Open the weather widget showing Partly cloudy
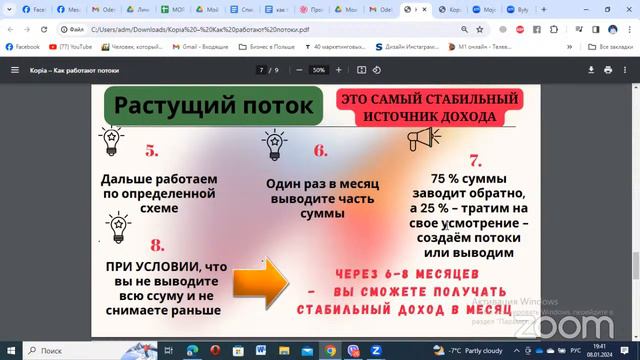 coord(468,351)
